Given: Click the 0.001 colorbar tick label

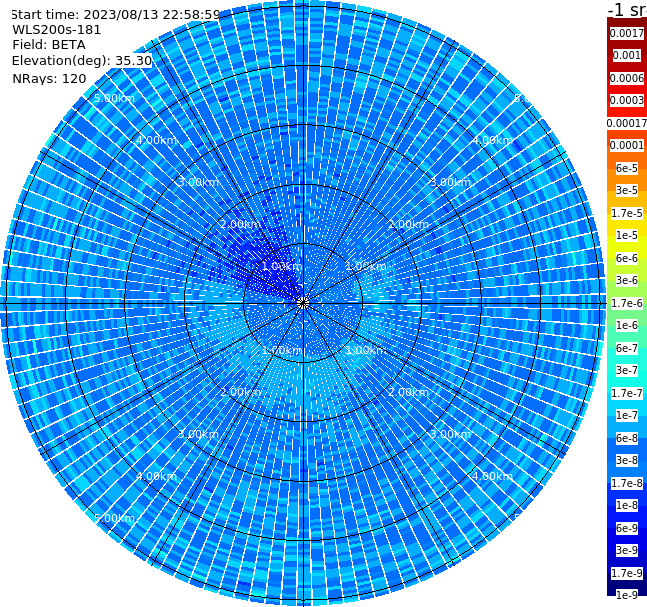Looking at the screenshot, I should 626,55.
